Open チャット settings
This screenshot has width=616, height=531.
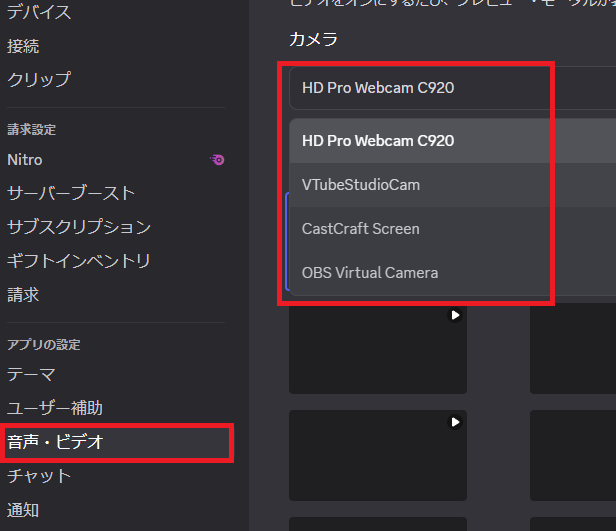click(x=39, y=476)
